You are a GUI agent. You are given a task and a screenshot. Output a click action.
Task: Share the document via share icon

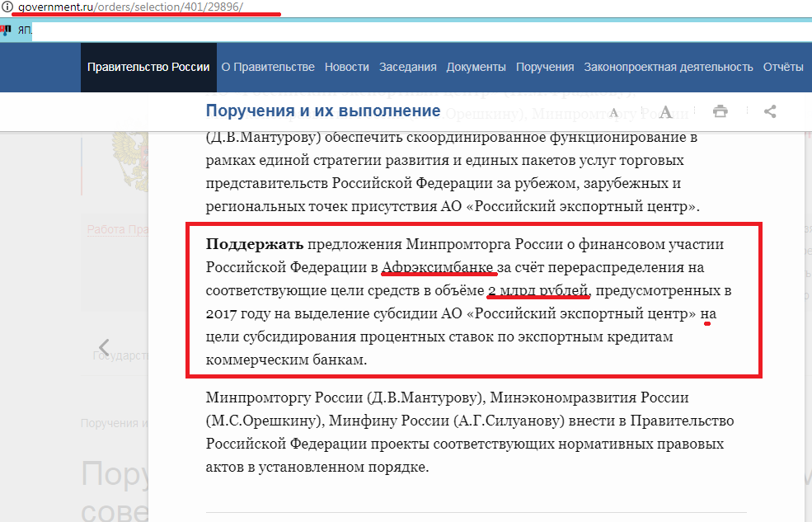click(x=770, y=111)
